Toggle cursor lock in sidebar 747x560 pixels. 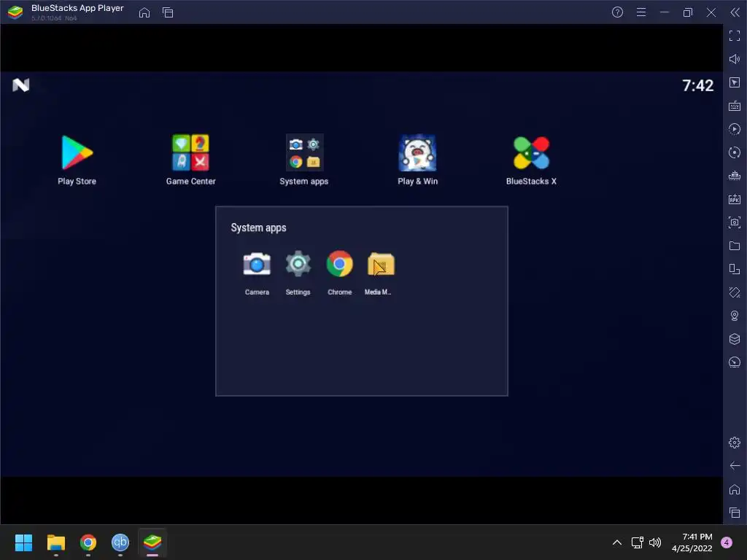pyautogui.click(x=735, y=82)
